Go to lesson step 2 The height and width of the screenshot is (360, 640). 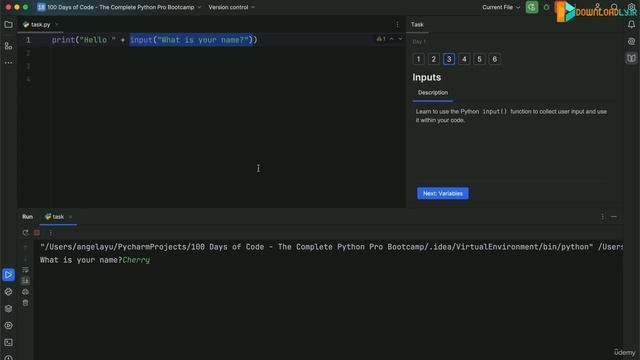coord(433,59)
